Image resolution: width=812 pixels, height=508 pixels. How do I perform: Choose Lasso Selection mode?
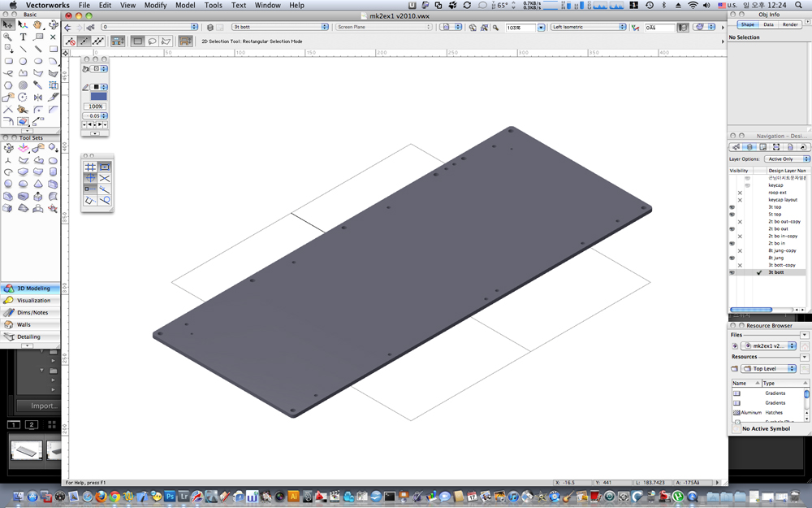pos(153,41)
